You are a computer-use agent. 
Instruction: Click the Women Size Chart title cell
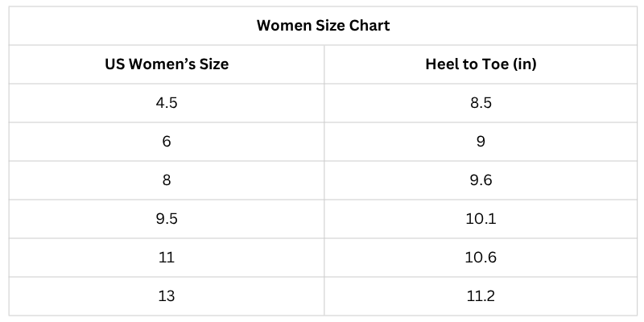click(x=323, y=26)
